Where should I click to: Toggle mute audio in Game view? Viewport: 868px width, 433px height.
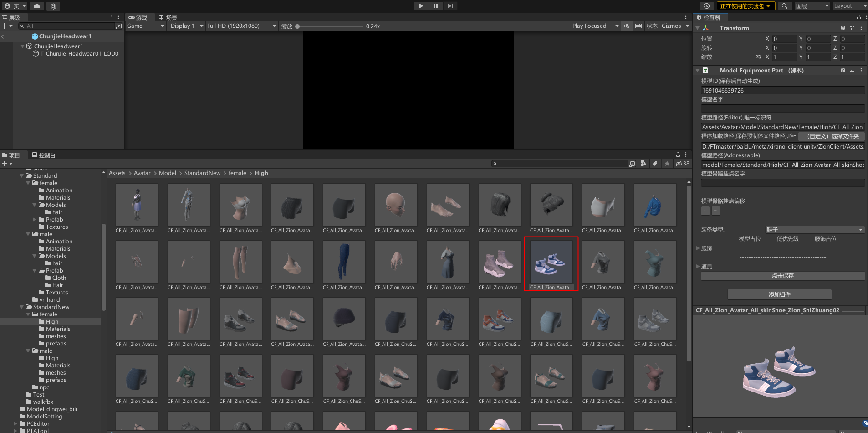(627, 26)
